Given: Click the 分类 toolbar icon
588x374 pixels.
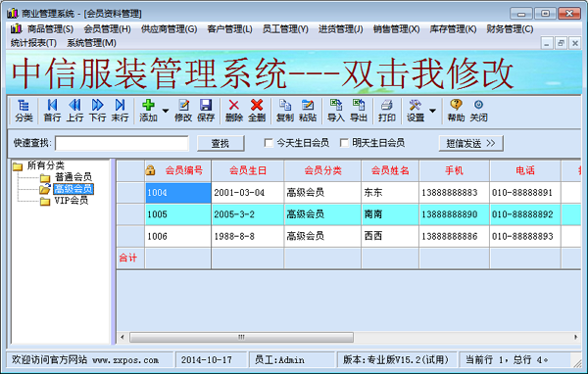Looking at the screenshot, I should 24,111.
